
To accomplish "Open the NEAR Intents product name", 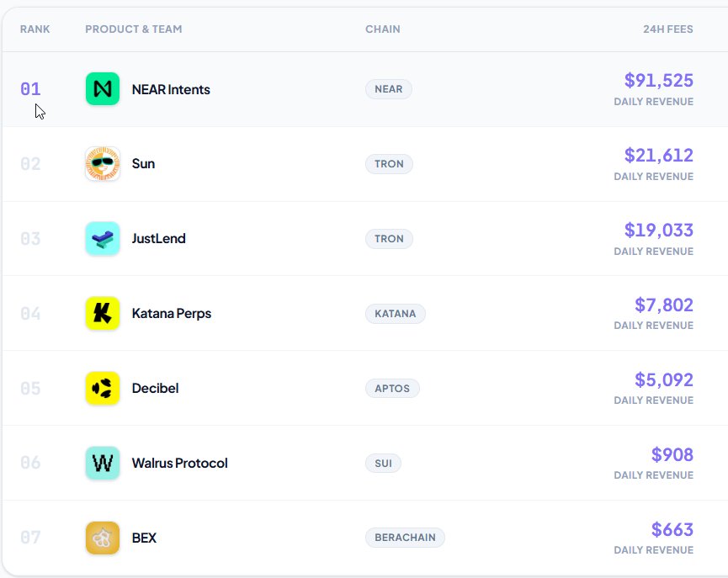I will pos(171,89).
